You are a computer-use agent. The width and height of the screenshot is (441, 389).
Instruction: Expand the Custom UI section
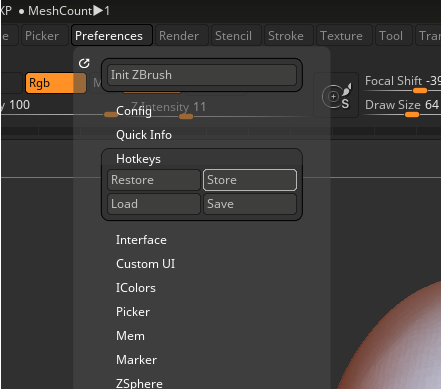point(145,264)
